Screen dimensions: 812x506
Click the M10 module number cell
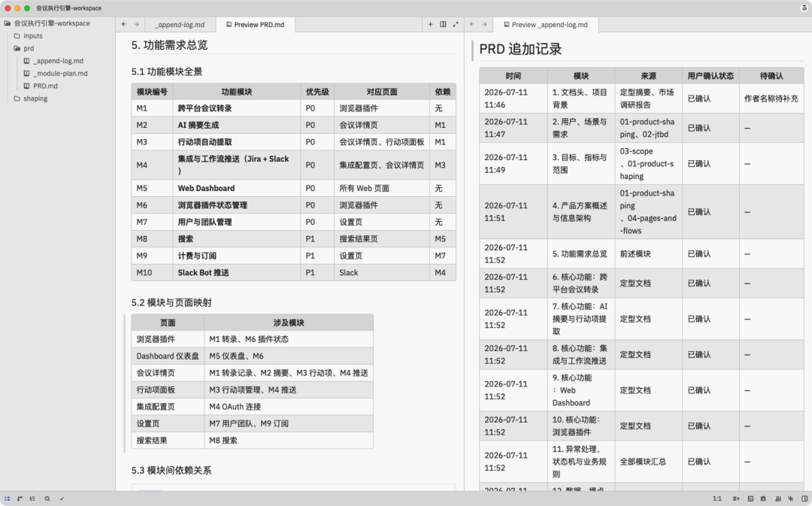pos(152,272)
